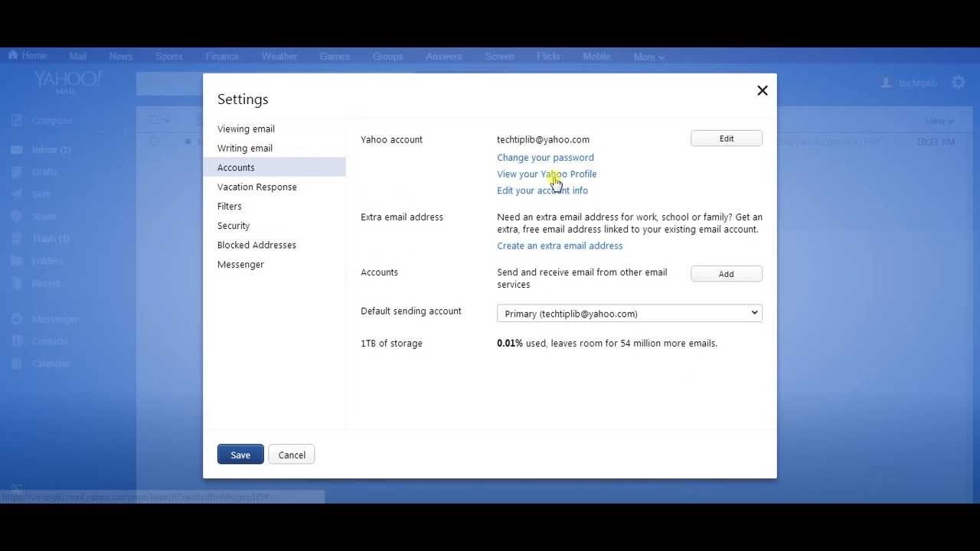The image size is (980, 551).
Task: Close the Settings dialog with the X
Action: pyautogui.click(x=762, y=90)
